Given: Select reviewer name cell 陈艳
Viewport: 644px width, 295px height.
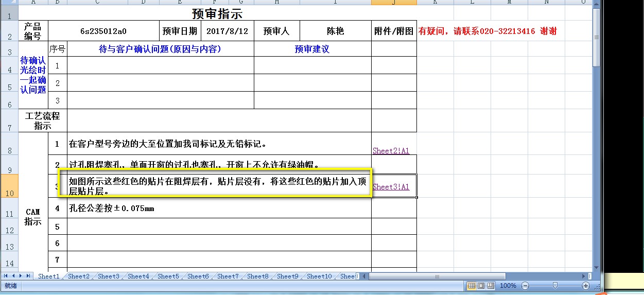Looking at the screenshot, I should (335, 31).
